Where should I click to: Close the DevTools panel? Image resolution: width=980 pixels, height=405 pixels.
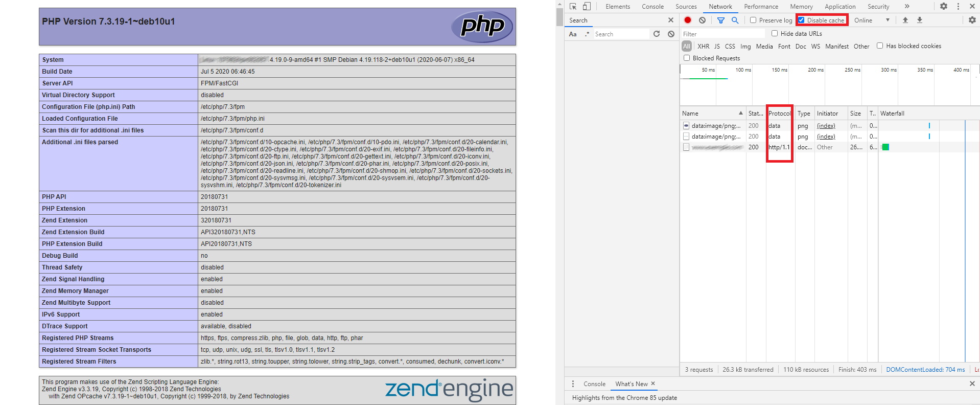click(x=972, y=7)
